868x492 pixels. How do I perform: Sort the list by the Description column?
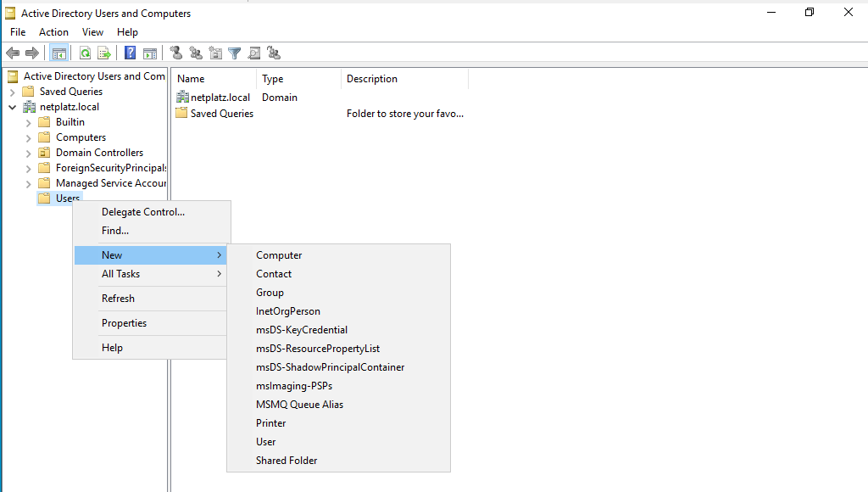404,79
